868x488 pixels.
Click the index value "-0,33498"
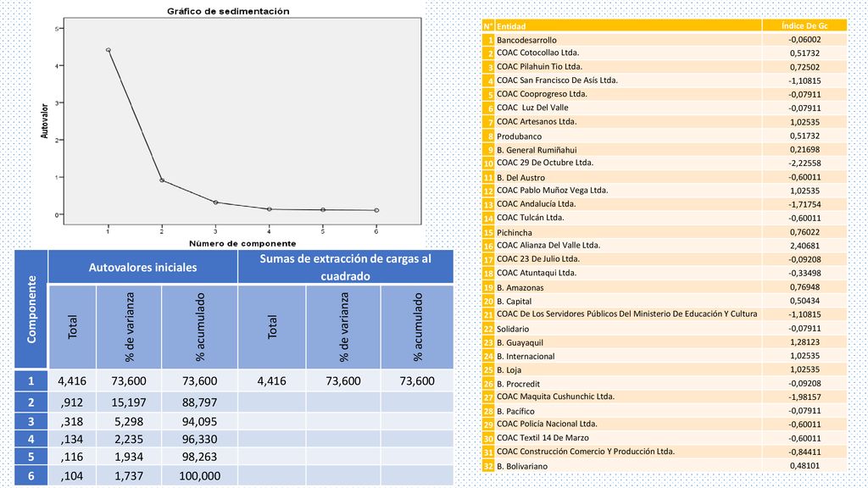[804, 273]
